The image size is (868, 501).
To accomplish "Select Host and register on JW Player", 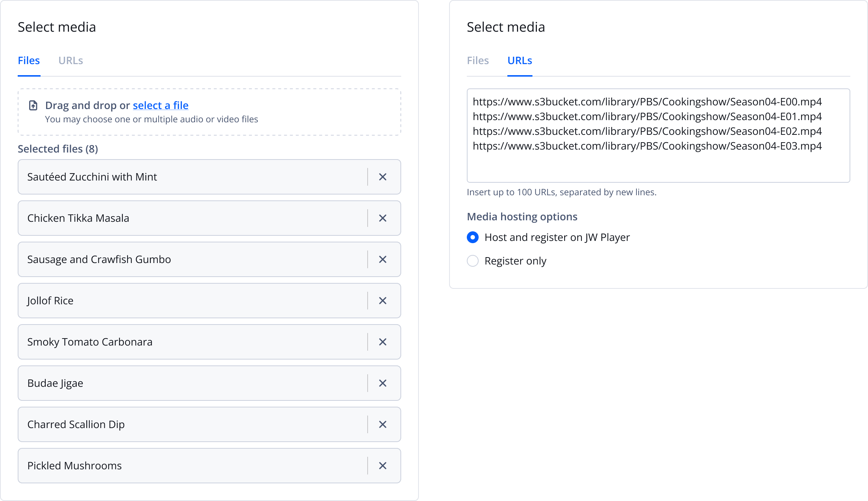I will pos(473,237).
